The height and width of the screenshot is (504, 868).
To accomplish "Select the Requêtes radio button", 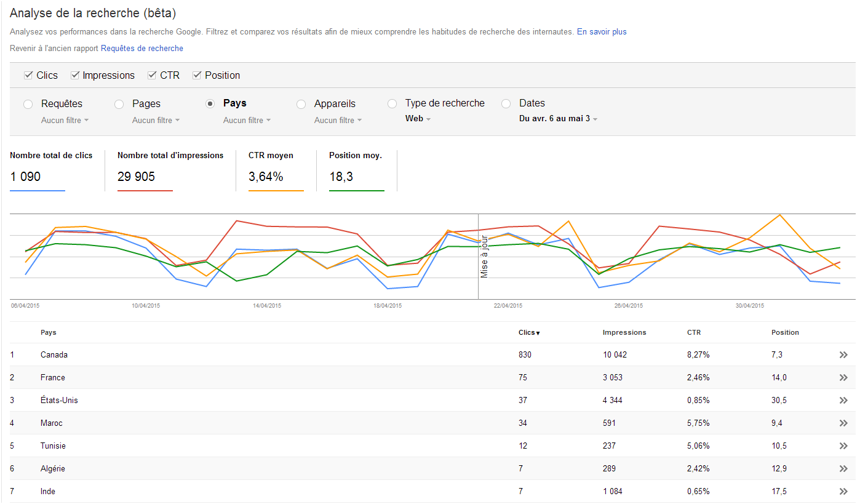I will tap(28, 104).
